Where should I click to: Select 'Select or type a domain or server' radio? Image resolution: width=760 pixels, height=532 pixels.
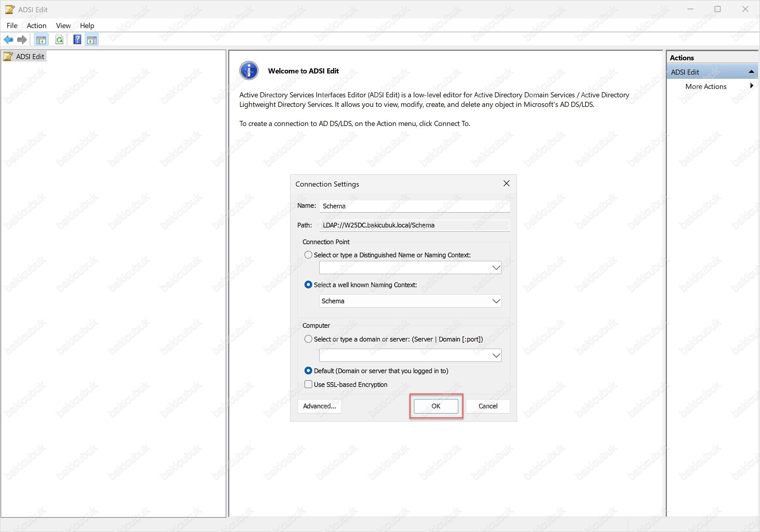(x=308, y=339)
